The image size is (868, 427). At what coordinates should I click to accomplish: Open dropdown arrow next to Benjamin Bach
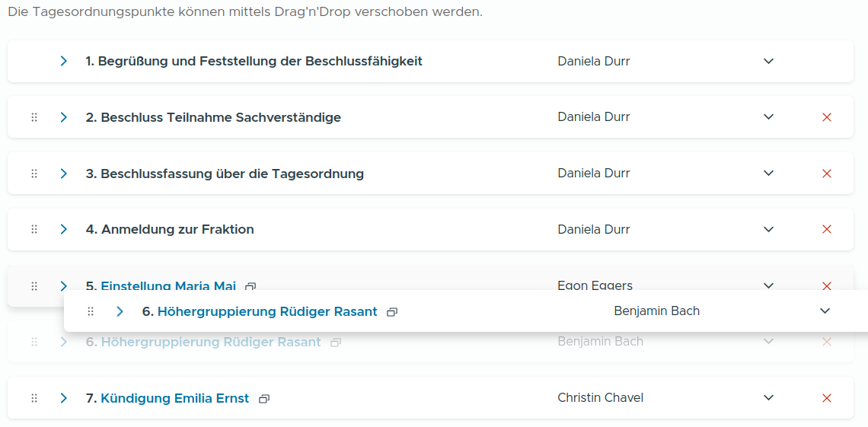click(x=825, y=311)
